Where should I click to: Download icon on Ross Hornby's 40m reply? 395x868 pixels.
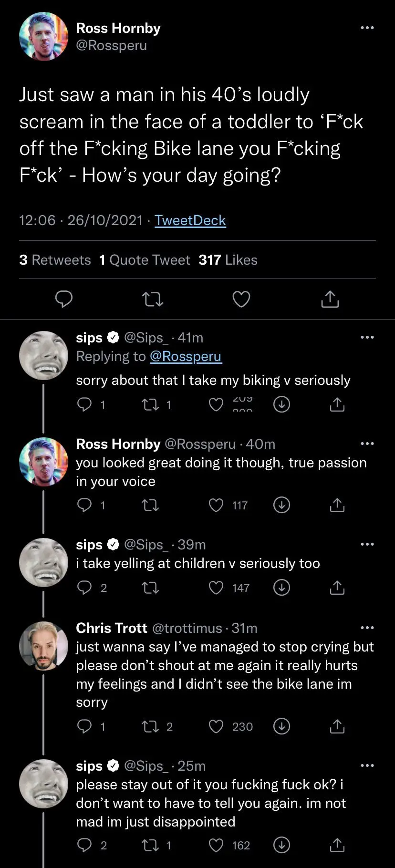coord(282,505)
